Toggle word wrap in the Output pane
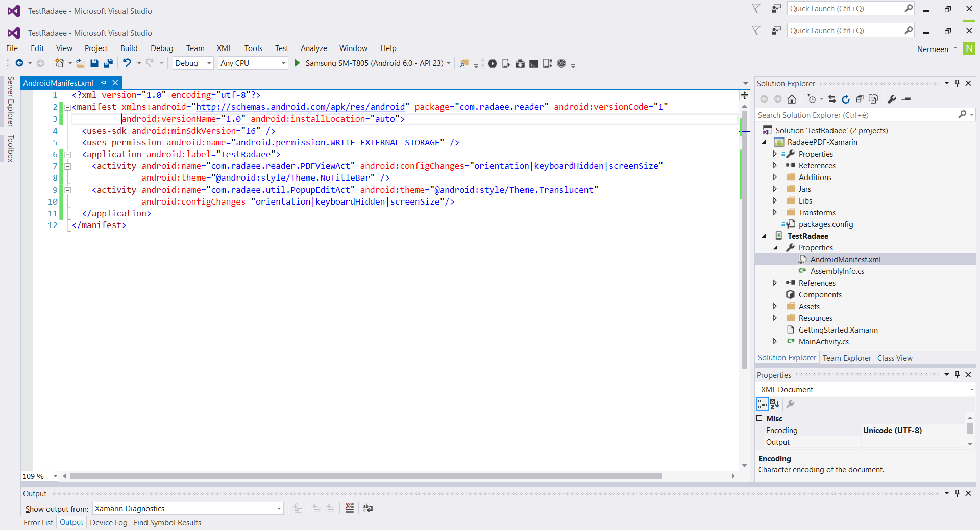 point(368,508)
